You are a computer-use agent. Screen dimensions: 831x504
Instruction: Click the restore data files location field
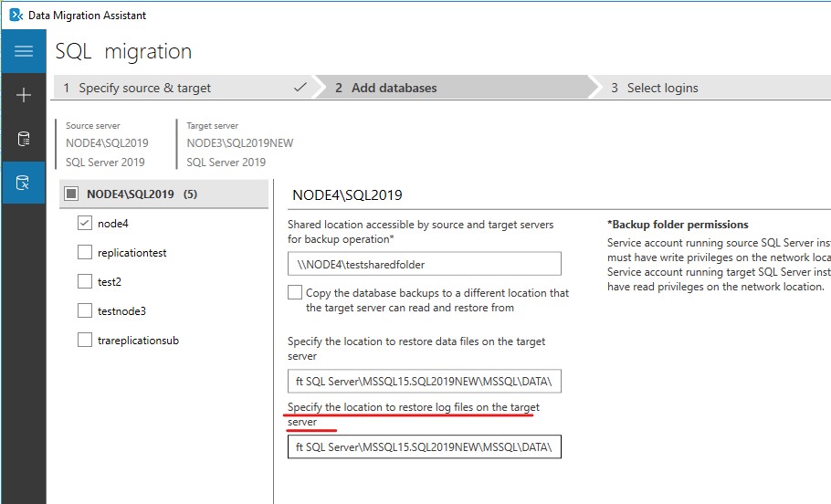(425, 382)
